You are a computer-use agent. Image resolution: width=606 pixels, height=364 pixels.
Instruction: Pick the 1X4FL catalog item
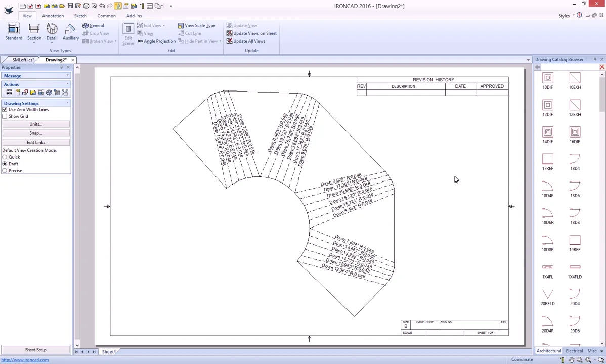548,271
